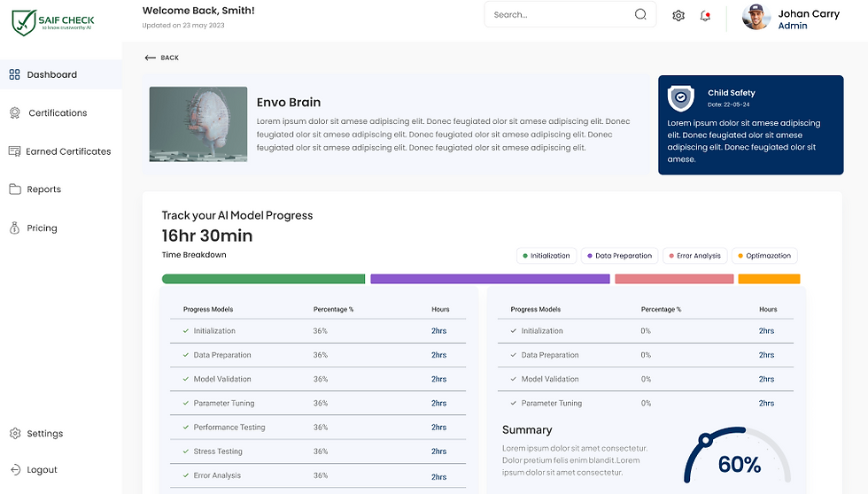Click into the Search input field
The image size is (868, 494).
pos(570,14)
